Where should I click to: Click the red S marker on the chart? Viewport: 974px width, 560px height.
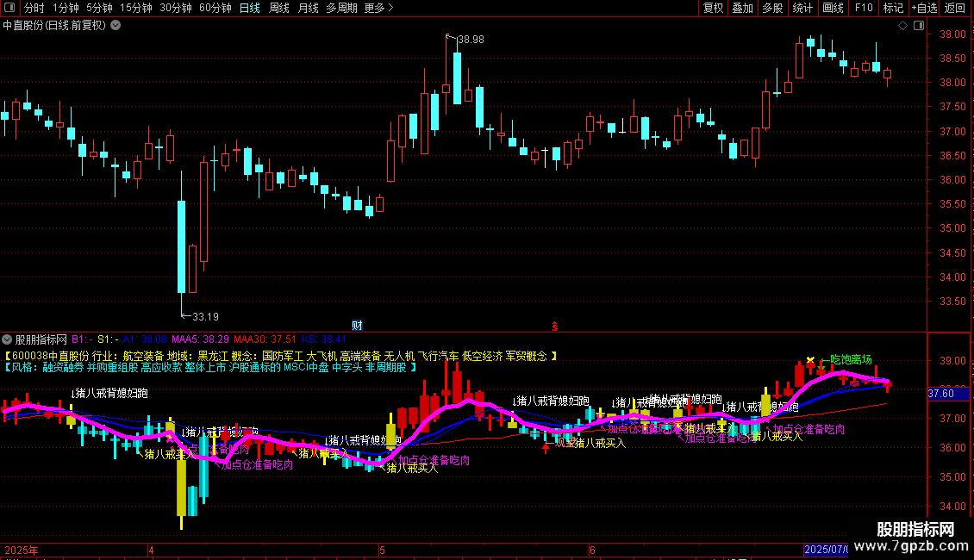[555, 327]
